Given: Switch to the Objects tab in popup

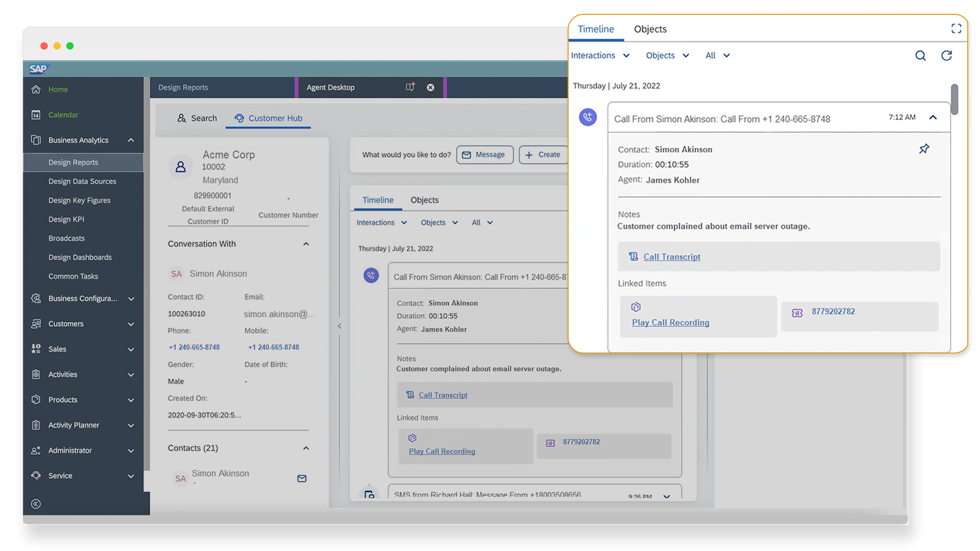Looking at the screenshot, I should [x=650, y=29].
